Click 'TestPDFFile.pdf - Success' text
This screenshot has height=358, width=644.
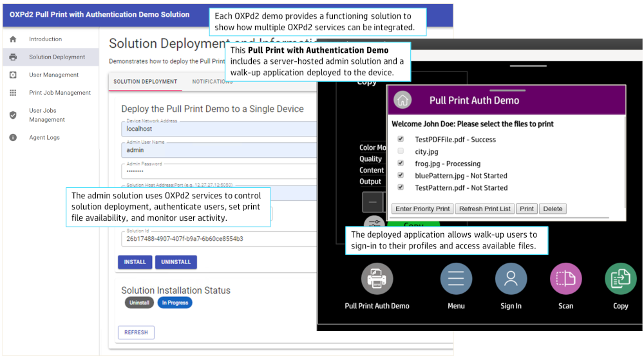pyautogui.click(x=455, y=140)
